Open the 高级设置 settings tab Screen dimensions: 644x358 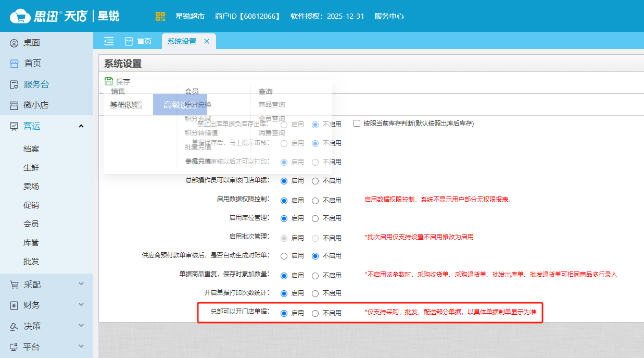click(x=180, y=105)
